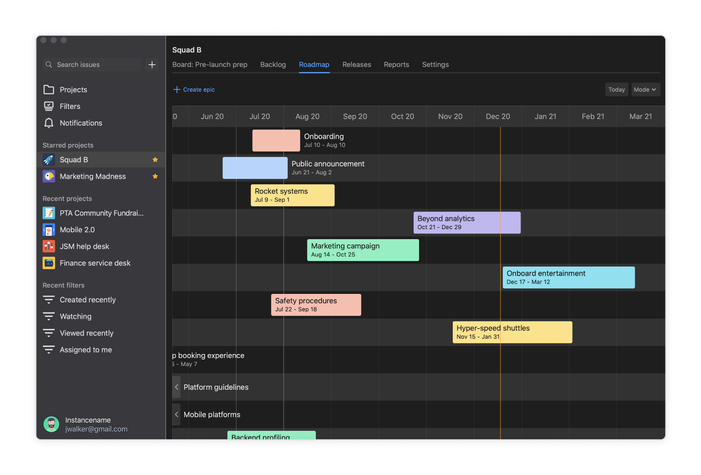Image resolution: width=701 pixels, height=475 pixels.
Task: Open the Hyper-speed shuttles epic
Action: click(x=512, y=332)
